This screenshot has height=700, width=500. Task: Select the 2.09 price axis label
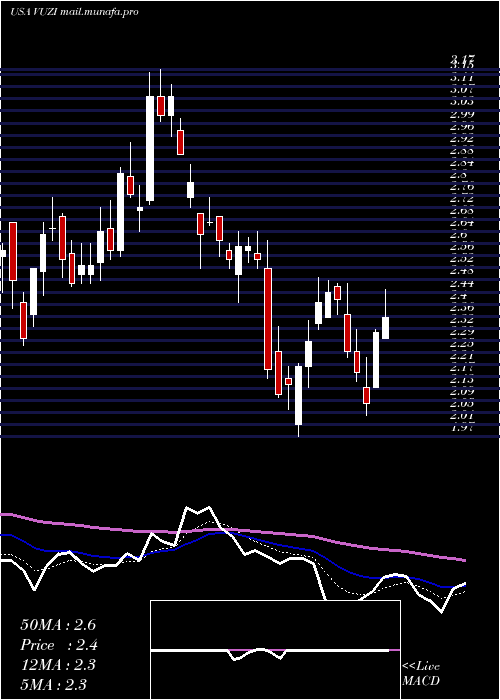462,392
